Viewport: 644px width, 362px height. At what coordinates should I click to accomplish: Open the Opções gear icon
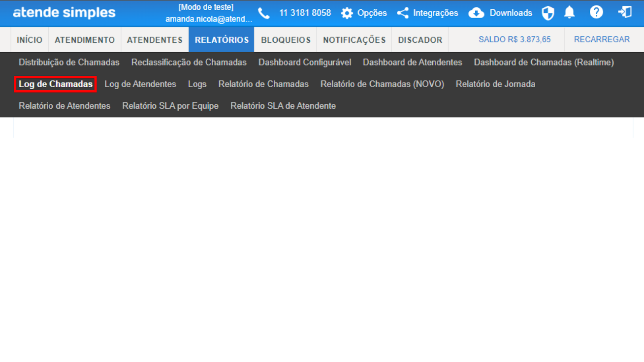347,13
